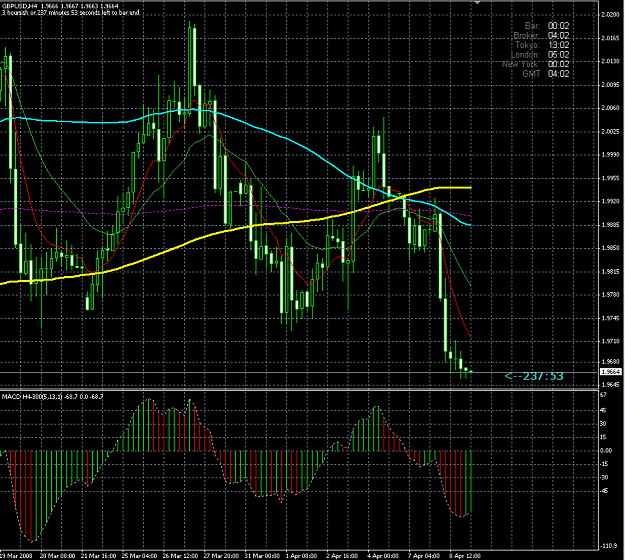
Task: Click the 2.0165 price axis label
Action: point(610,38)
